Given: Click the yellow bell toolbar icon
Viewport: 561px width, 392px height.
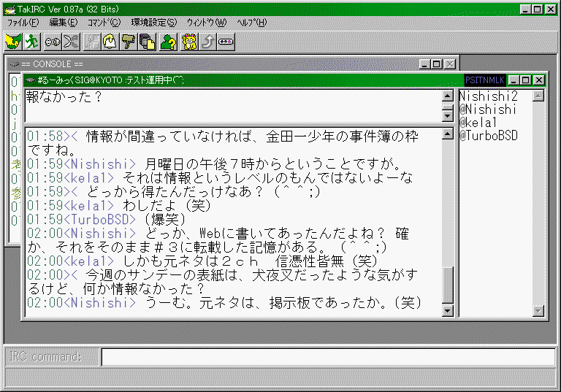Looking at the screenshot, I should click(x=110, y=42).
